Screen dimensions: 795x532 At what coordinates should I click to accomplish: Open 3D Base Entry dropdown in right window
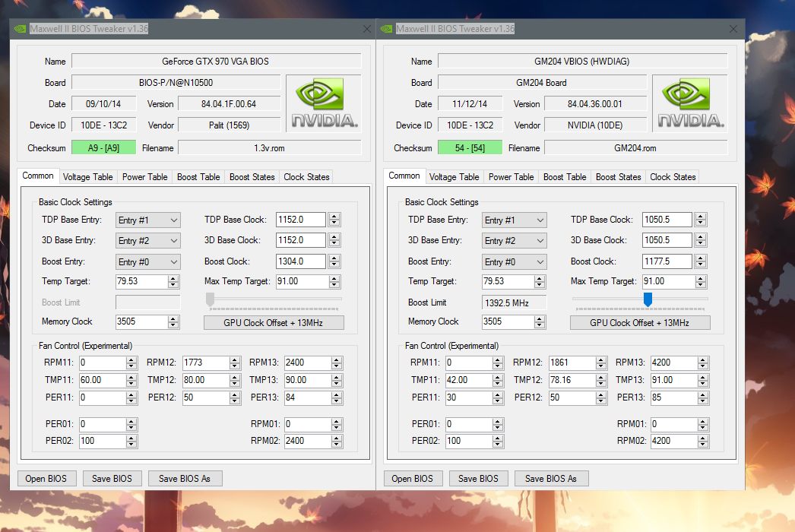[514, 241]
